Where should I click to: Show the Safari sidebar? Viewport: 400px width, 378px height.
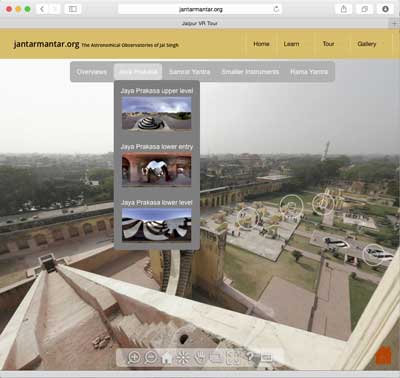click(73, 9)
